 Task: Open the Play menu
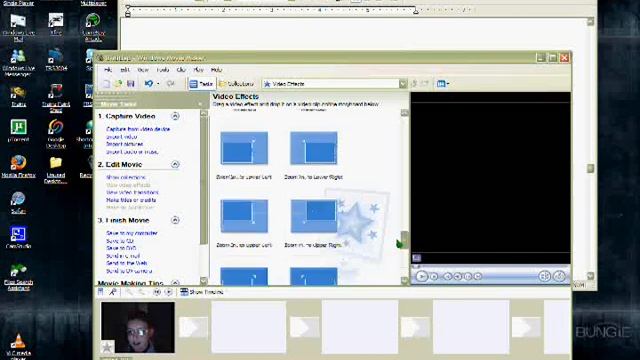[x=198, y=70]
